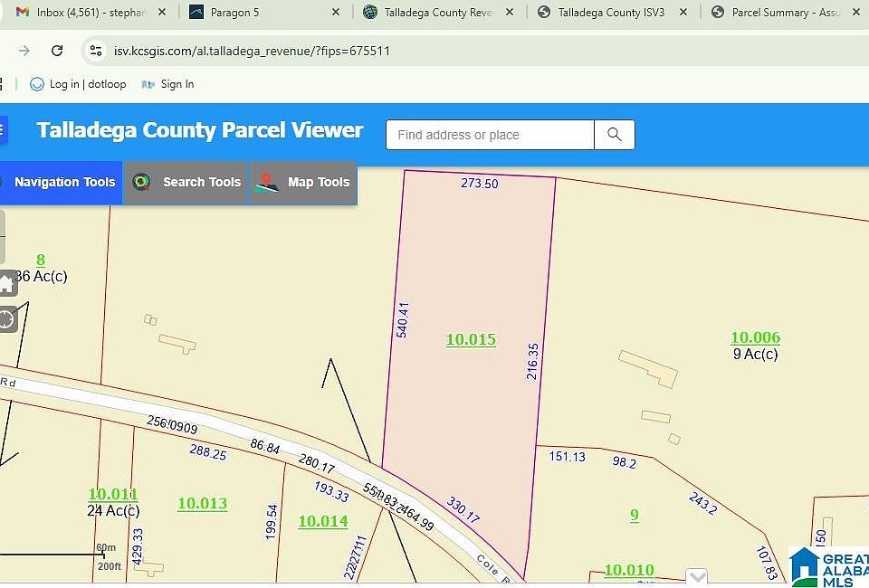Open the Map Tools menu

(x=304, y=183)
